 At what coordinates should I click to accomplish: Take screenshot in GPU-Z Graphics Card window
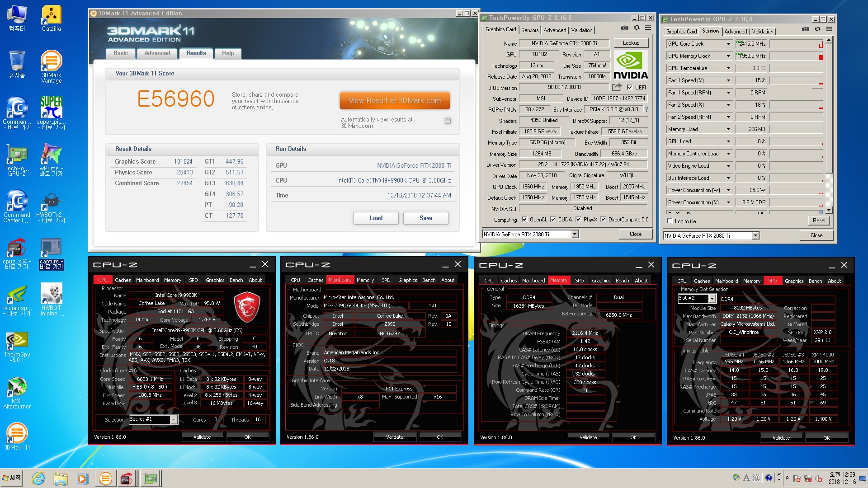tap(625, 28)
